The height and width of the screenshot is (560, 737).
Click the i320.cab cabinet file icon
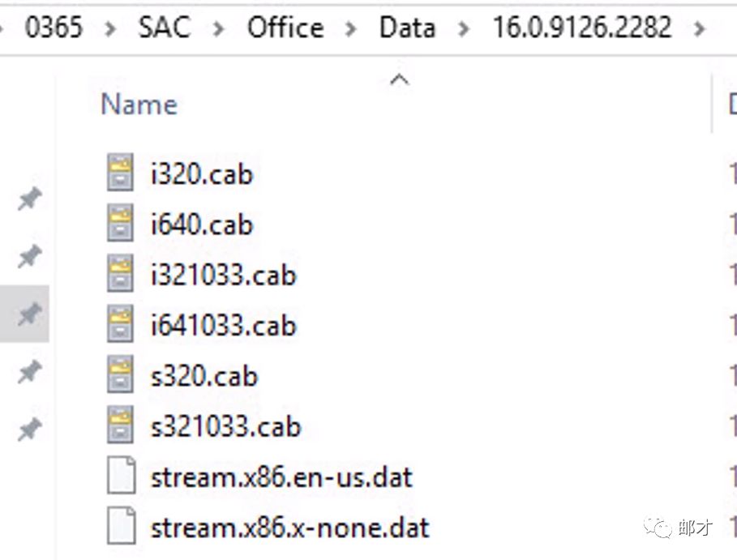coord(120,173)
